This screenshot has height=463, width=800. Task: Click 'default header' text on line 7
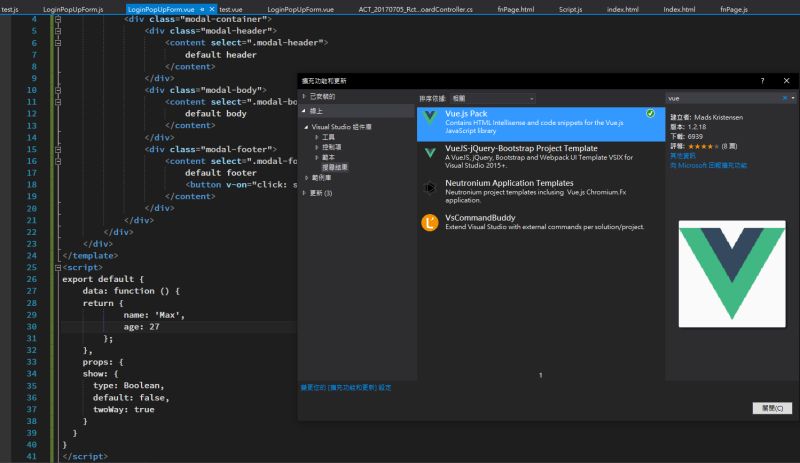pos(220,55)
